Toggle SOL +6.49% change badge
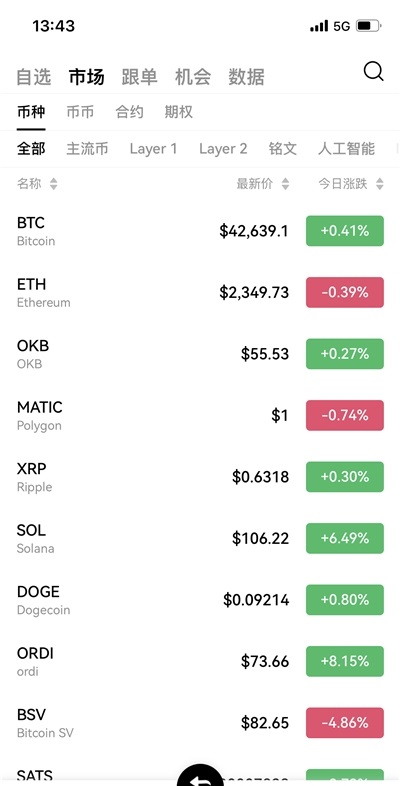The height and width of the screenshot is (786, 400). (x=345, y=538)
